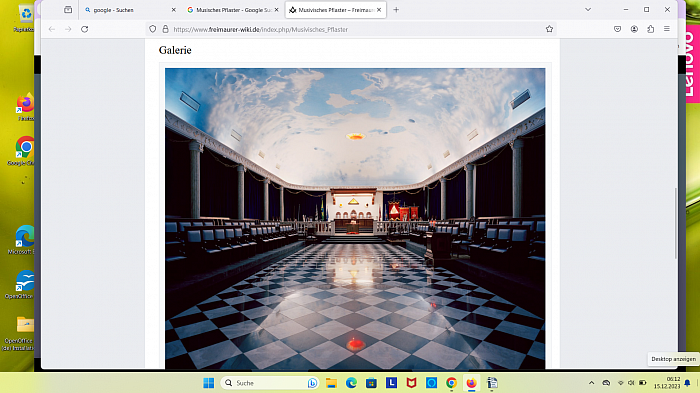This screenshot has height=393, width=700.
Task: Open the Pocket save icon in toolbar
Action: coord(617,29)
